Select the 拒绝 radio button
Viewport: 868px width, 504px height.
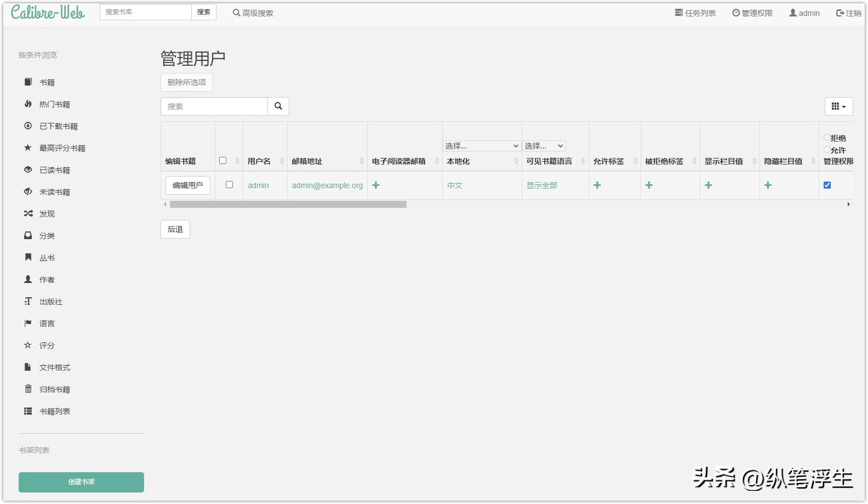(x=827, y=138)
